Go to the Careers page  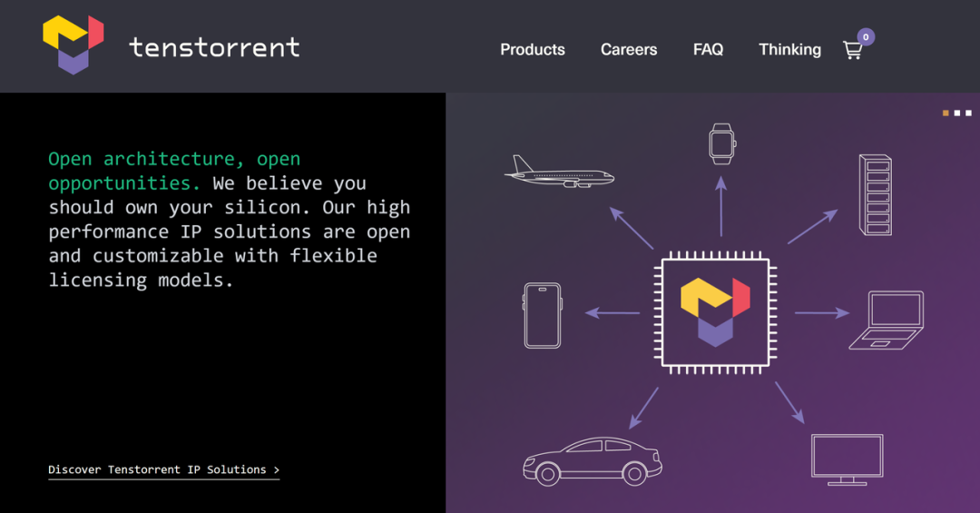(x=629, y=49)
